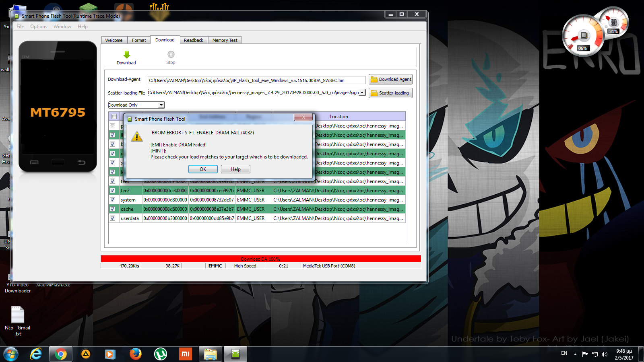Launch Firefox from the taskbar

(x=136, y=354)
